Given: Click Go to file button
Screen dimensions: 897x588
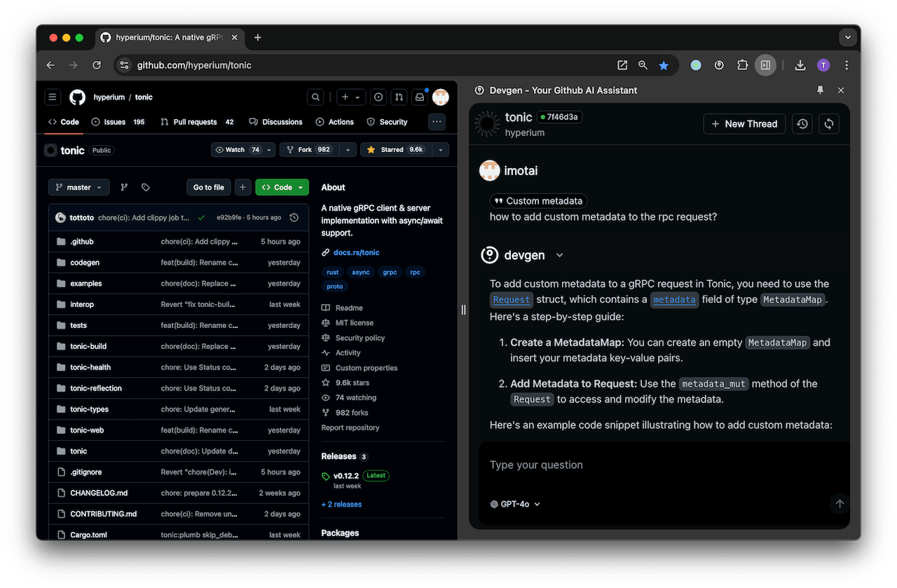Looking at the screenshot, I should tap(209, 187).
